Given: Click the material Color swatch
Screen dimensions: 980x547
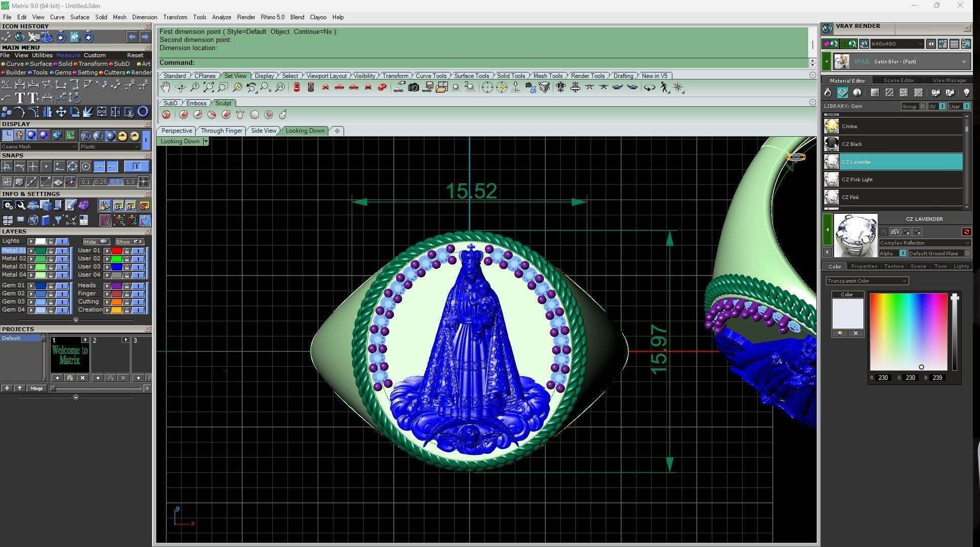Looking at the screenshot, I should click(847, 314).
